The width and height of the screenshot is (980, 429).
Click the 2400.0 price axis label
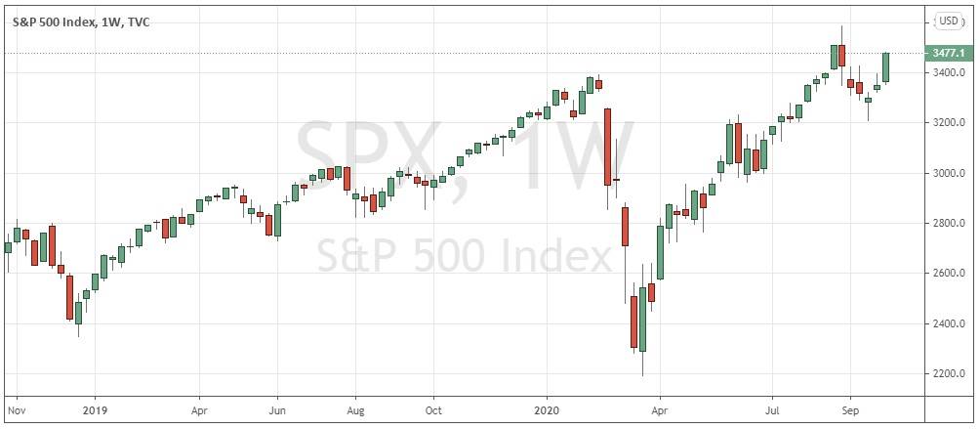(x=947, y=323)
